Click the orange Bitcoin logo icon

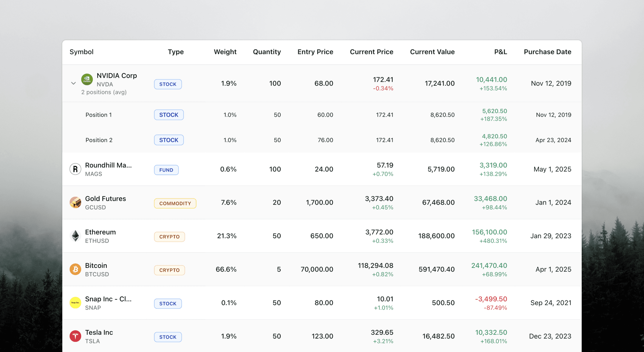[75, 269]
